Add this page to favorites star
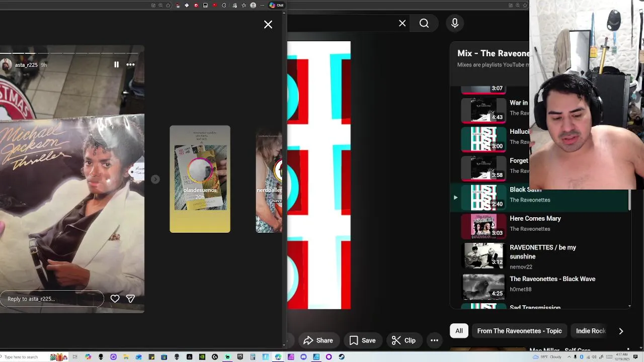The image size is (644, 362). click(168, 5)
